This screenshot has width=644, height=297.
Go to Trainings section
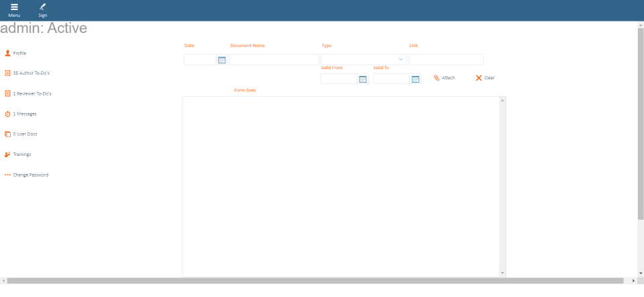[x=21, y=154]
